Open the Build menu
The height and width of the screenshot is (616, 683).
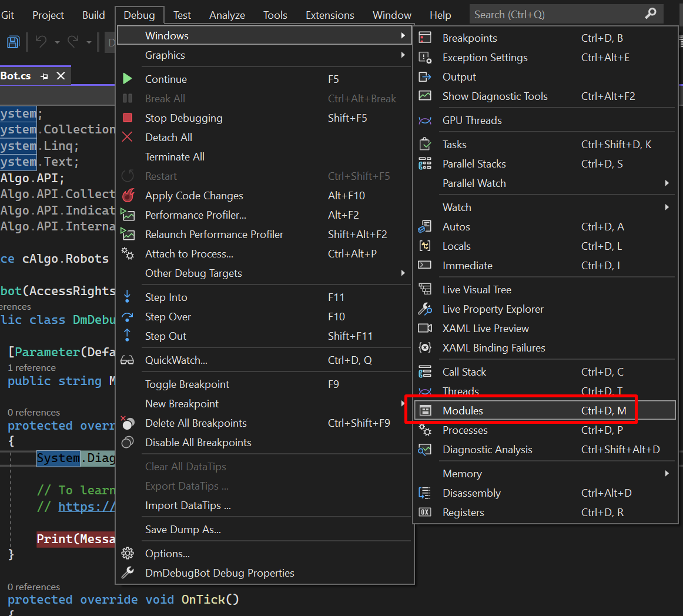[x=93, y=15]
